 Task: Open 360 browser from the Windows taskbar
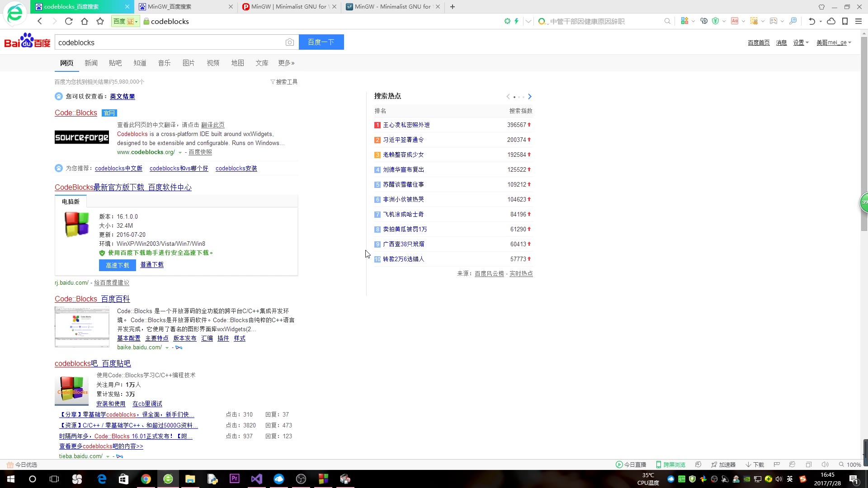168,479
